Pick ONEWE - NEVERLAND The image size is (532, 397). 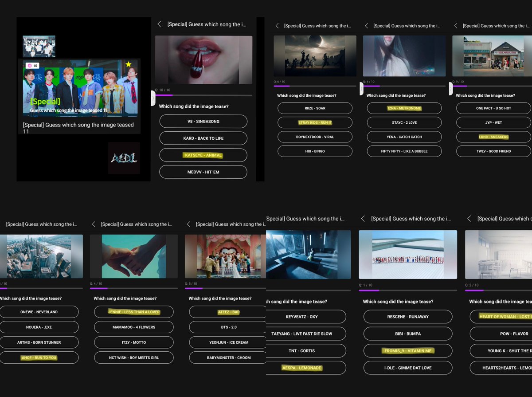(x=39, y=312)
